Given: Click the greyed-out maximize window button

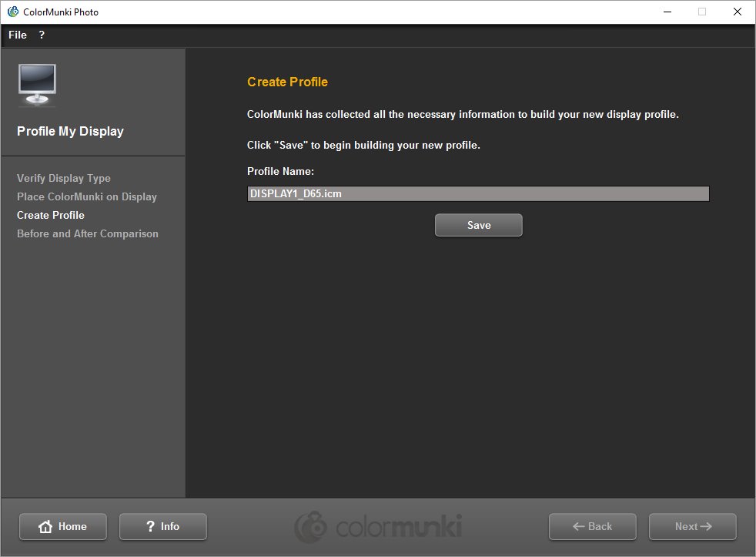Looking at the screenshot, I should pyautogui.click(x=702, y=12).
